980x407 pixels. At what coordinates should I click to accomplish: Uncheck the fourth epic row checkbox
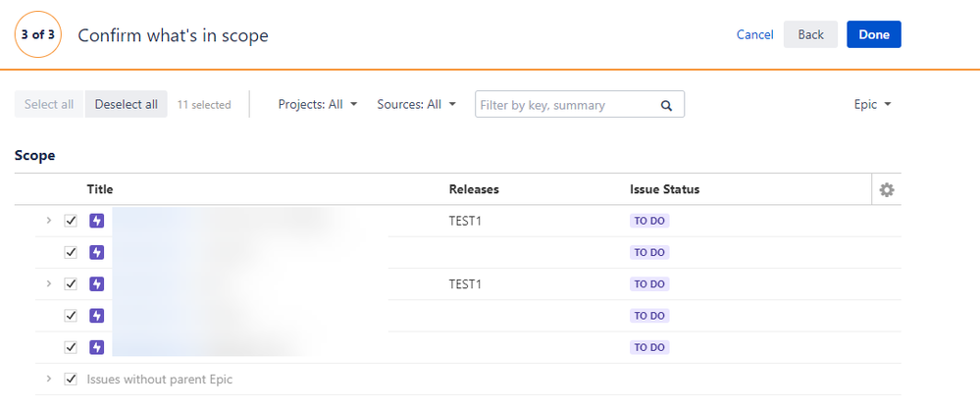(x=71, y=316)
